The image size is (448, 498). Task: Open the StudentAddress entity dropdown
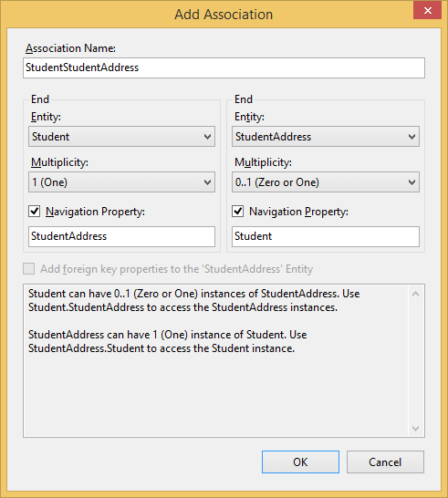tap(326, 137)
